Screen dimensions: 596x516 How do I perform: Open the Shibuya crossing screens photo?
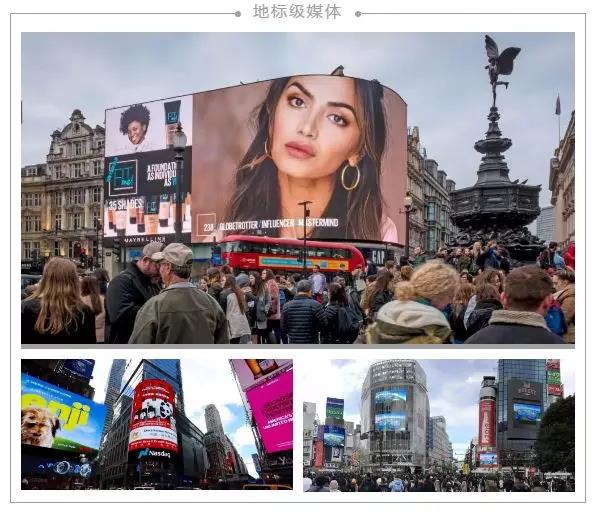439,425
